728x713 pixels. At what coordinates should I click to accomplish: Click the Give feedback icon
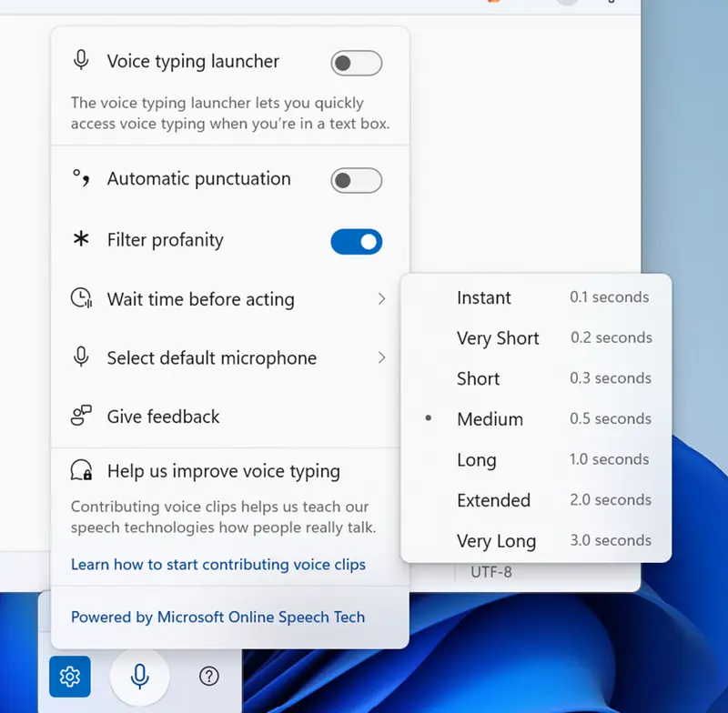click(x=82, y=417)
